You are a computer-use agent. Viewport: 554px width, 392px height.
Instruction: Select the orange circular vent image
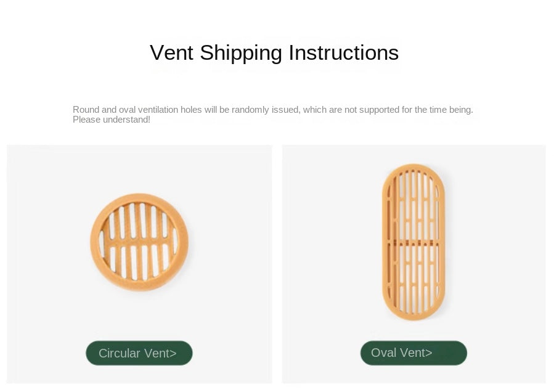pos(139,242)
